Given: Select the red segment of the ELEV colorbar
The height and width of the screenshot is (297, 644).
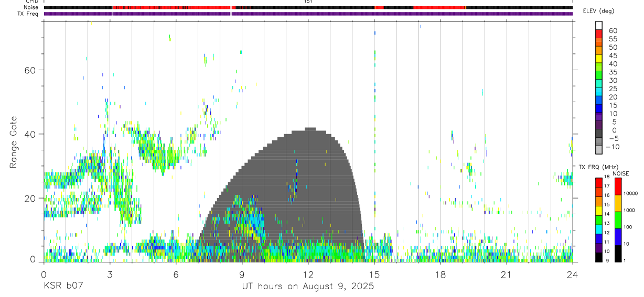Looking at the screenshot, I should (599, 34).
